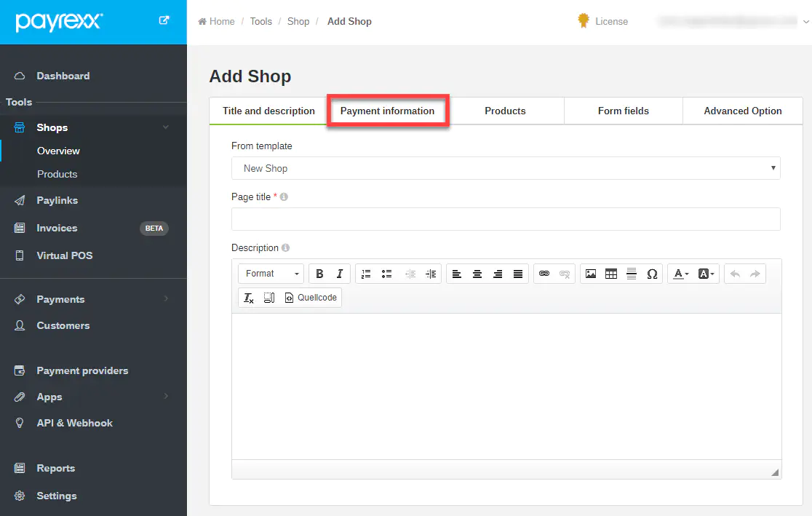Screen dimensions: 812x516
Task: Insert a link in the description
Action: (544, 274)
